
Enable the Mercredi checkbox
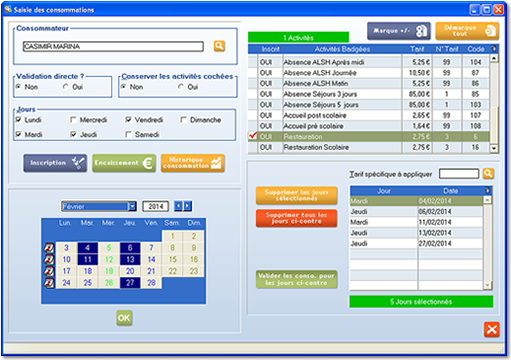73,120
